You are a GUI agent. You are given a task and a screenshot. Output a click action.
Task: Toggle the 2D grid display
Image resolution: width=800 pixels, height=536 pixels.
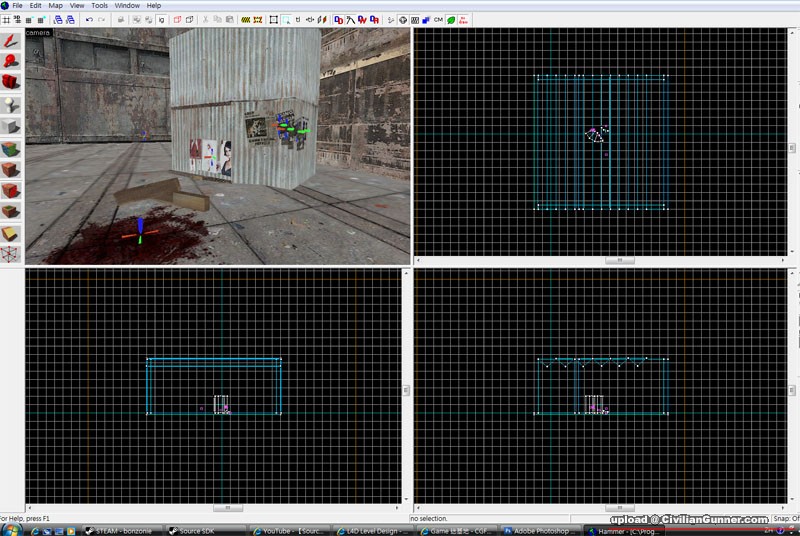coord(6,19)
